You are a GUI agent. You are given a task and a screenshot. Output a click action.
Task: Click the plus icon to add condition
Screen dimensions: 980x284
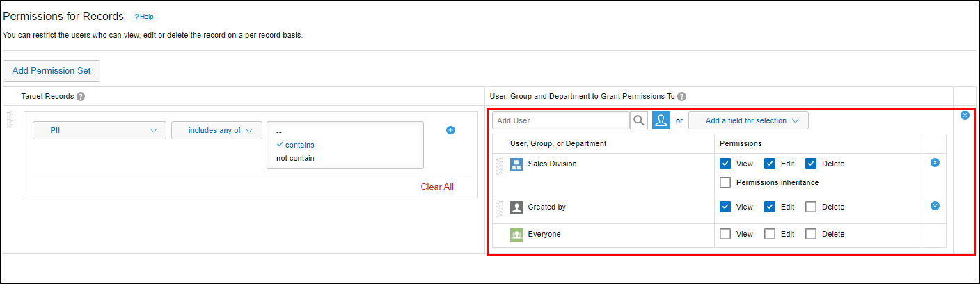[x=450, y=130]
